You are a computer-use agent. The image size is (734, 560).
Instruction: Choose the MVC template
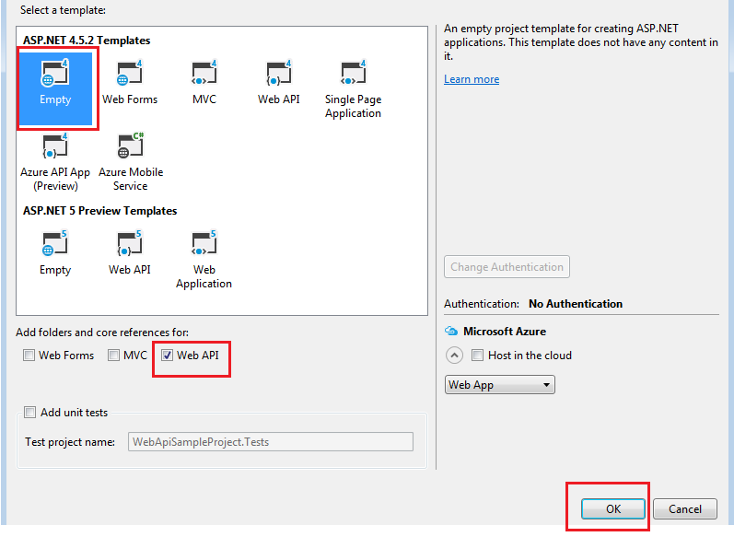click(x=204, y=82)
